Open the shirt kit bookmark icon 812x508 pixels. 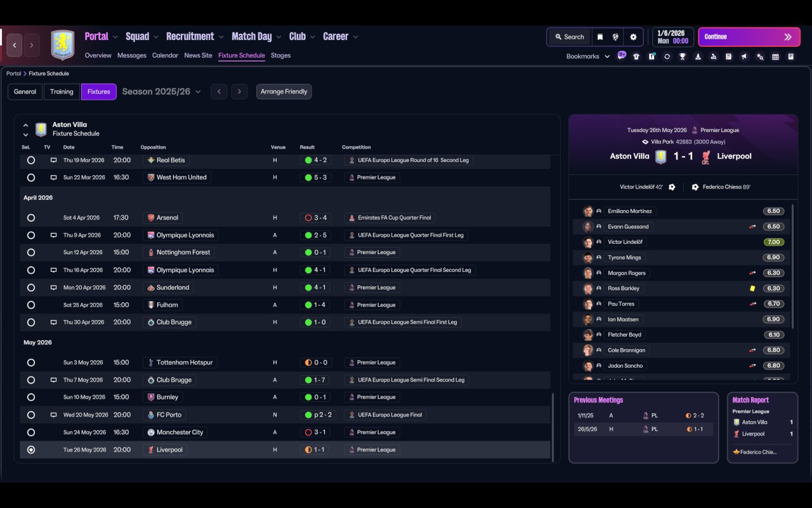tap(636, 57)
